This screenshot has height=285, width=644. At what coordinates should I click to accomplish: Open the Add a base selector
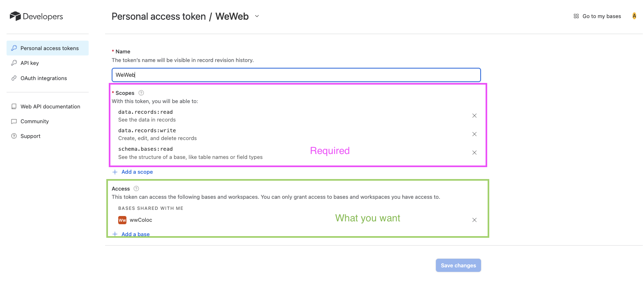135,234
